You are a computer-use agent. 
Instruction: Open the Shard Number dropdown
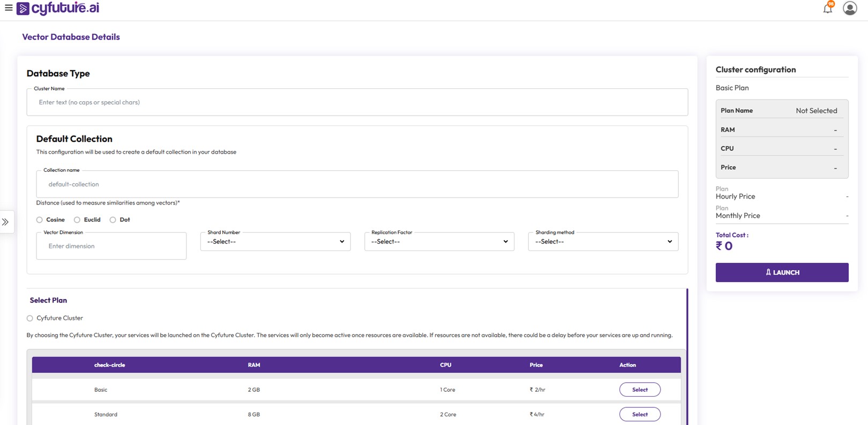click(x=275, y=242)
